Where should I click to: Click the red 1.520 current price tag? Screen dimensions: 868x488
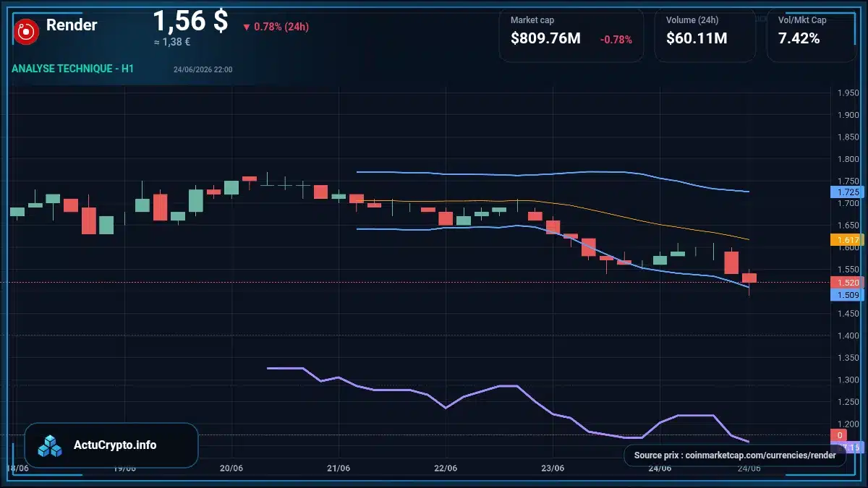coord(847,282)
